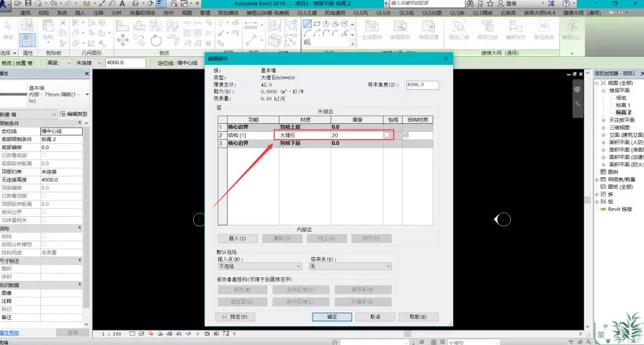This screenshot has height=345, width=644.
Task: Click the Modify arrow tool in ribbon
Action: [x=8, y=25]
